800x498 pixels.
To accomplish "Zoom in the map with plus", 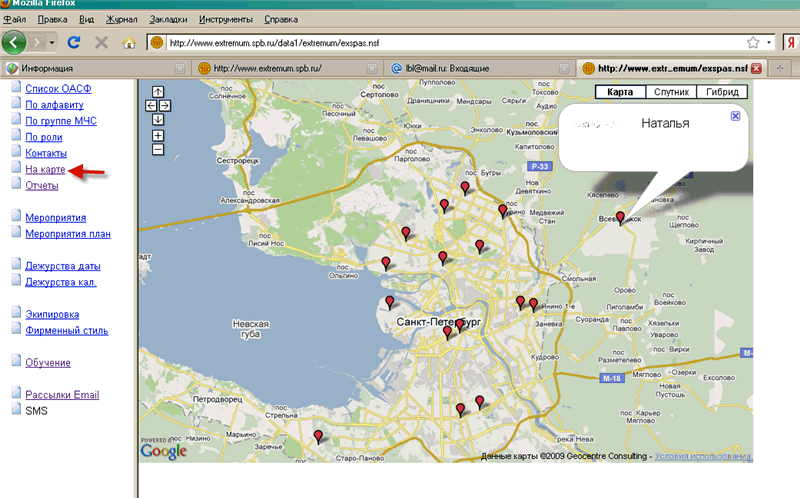I will [158, 135].
